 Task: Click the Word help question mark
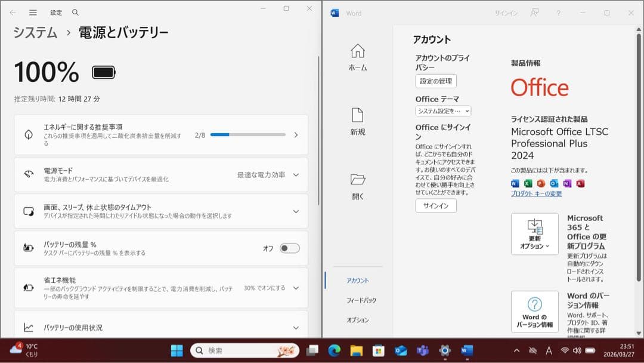[558, 13]
